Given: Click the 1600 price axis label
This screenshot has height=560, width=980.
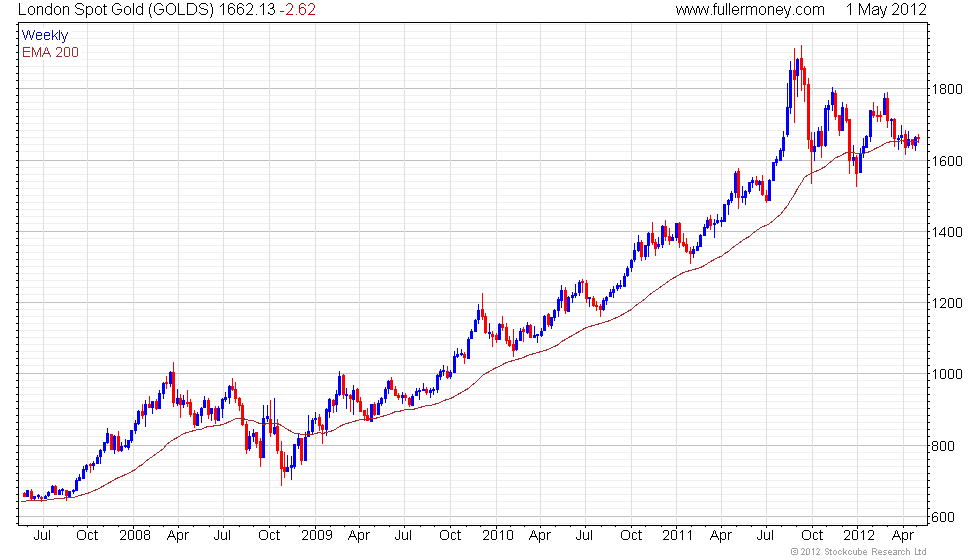Looking at the screenshot, I should [x=947, y=161].
